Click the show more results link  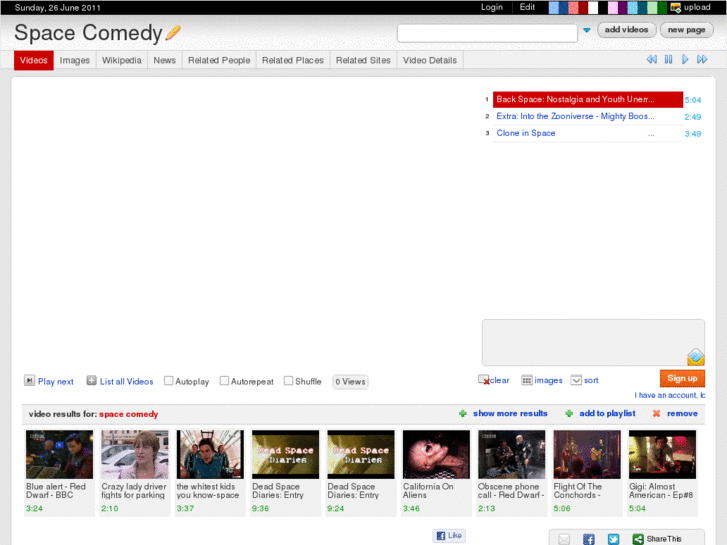point(510,413)
